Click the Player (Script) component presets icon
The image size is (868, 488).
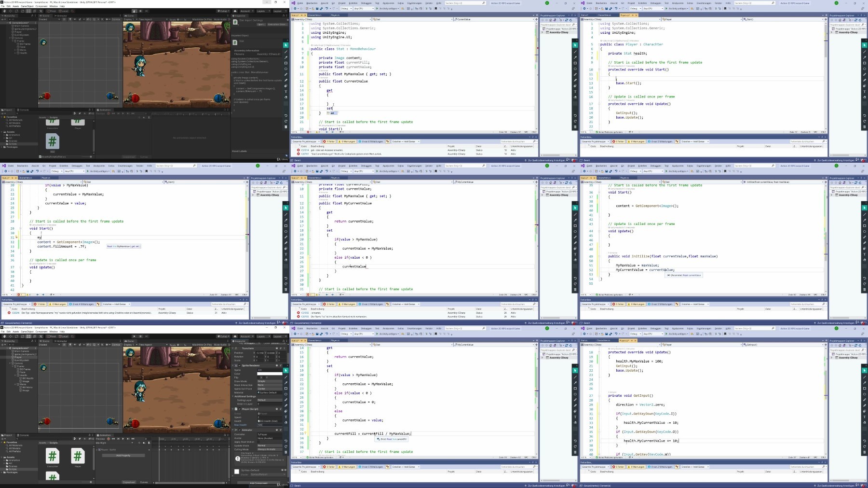281,409
